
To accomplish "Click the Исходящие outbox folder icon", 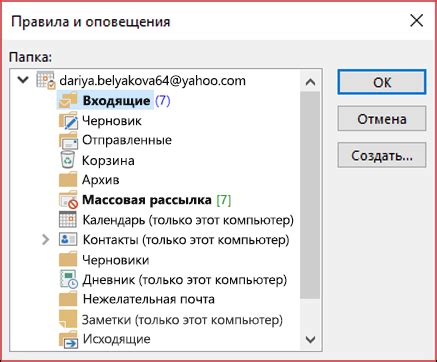I will (68, 339).
